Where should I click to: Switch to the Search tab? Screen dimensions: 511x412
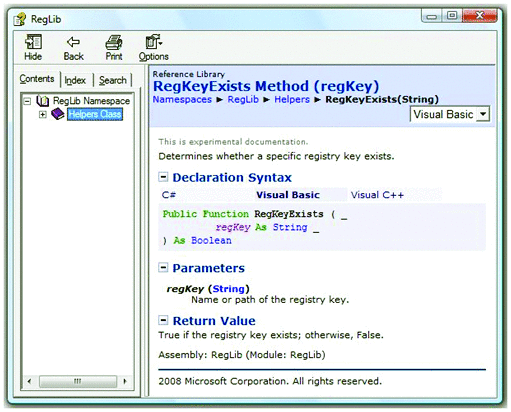(x=113, y=80)
